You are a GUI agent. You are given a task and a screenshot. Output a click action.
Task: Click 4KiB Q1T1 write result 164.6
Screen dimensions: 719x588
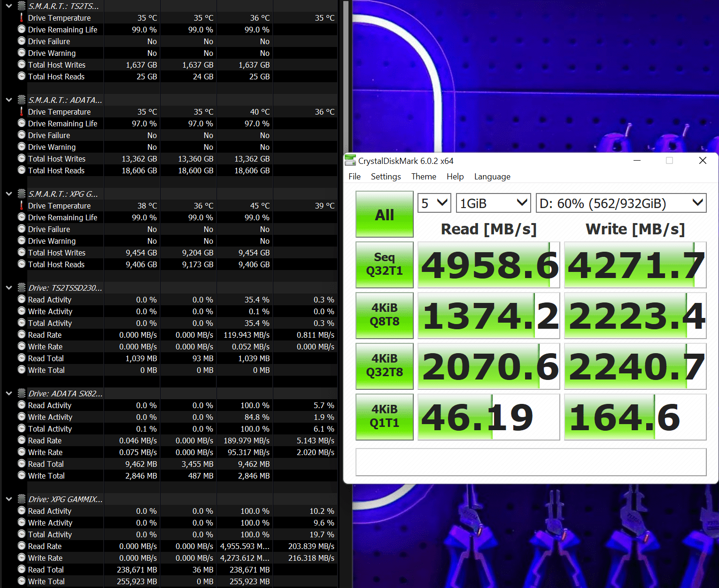click(635, 417)
